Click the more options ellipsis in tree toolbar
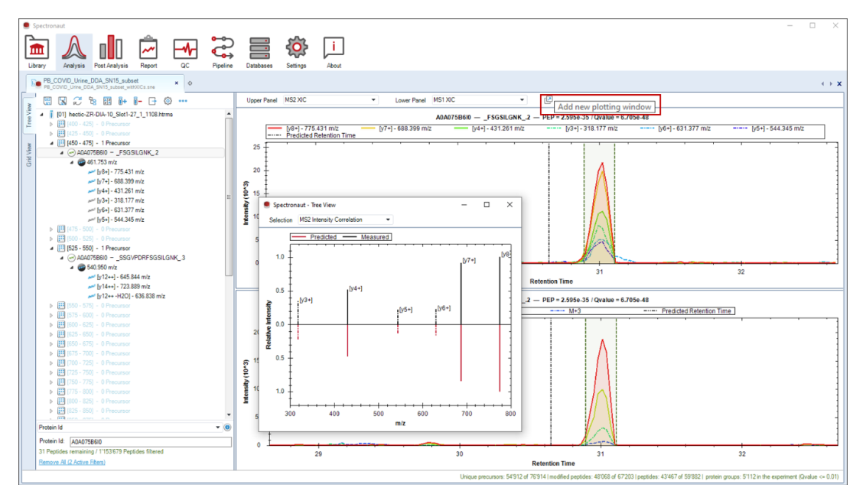The image size is (866, 504). pos(183,101)
